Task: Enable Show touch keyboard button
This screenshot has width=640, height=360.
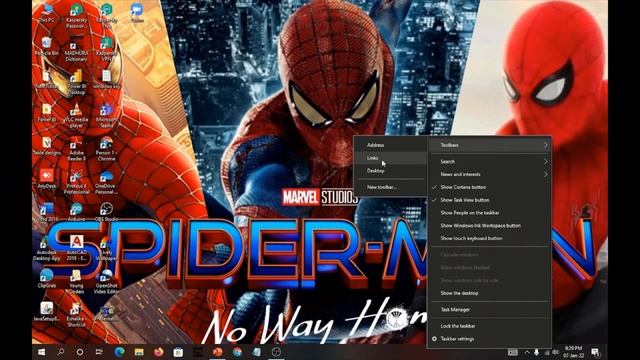Action: pos(489,238)
